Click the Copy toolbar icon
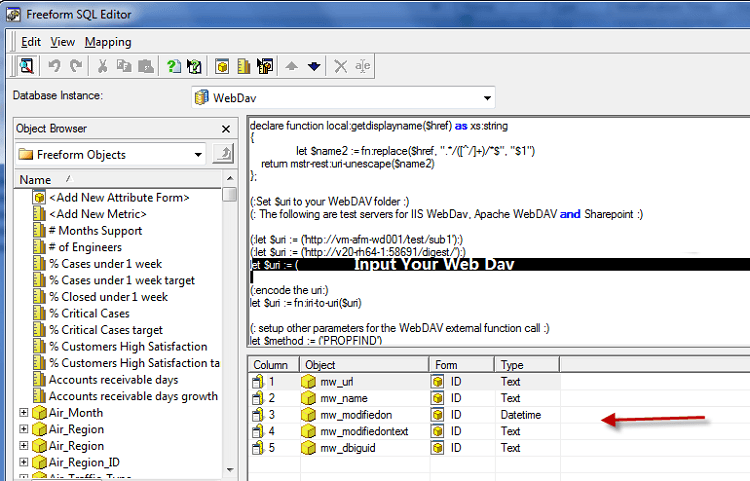Image resolution: width=750 pixels, height=481 pixels. (124, 66)
